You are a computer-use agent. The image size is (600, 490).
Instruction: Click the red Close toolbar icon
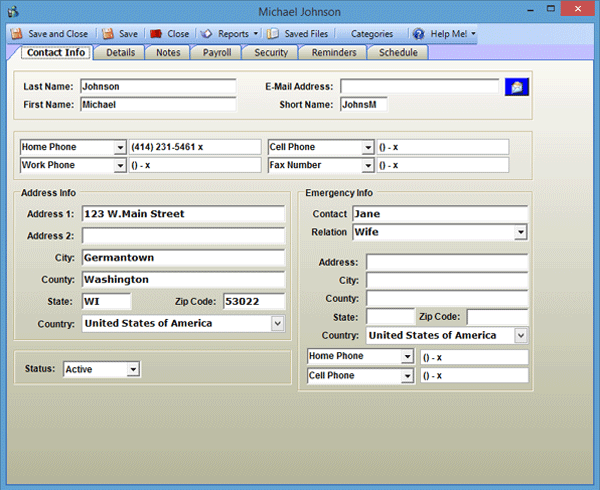tap(156, 34)
